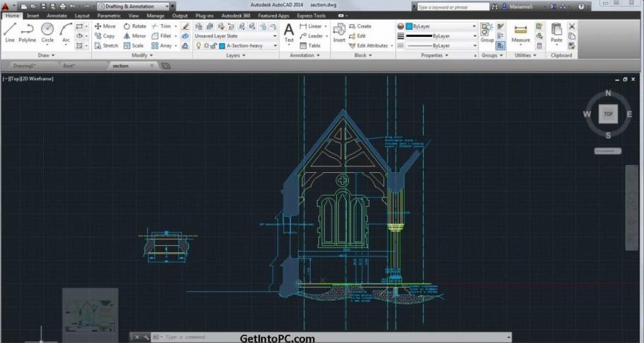Viewport: 644px width, 343px height.
Task: Click the Trim tool
Action: pos(161,26)
